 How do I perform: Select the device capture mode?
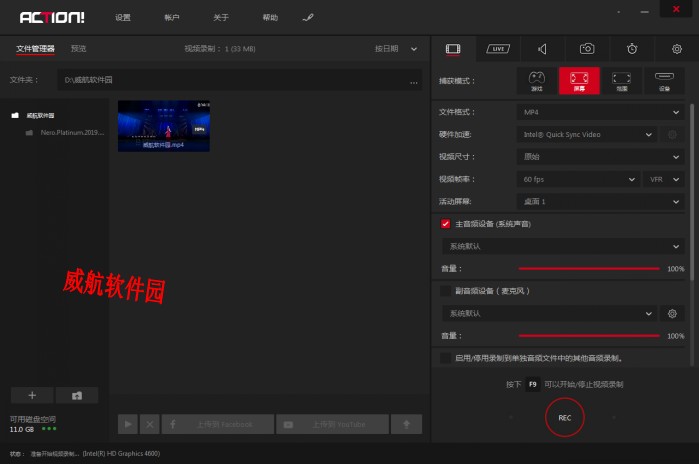(664, 80)
